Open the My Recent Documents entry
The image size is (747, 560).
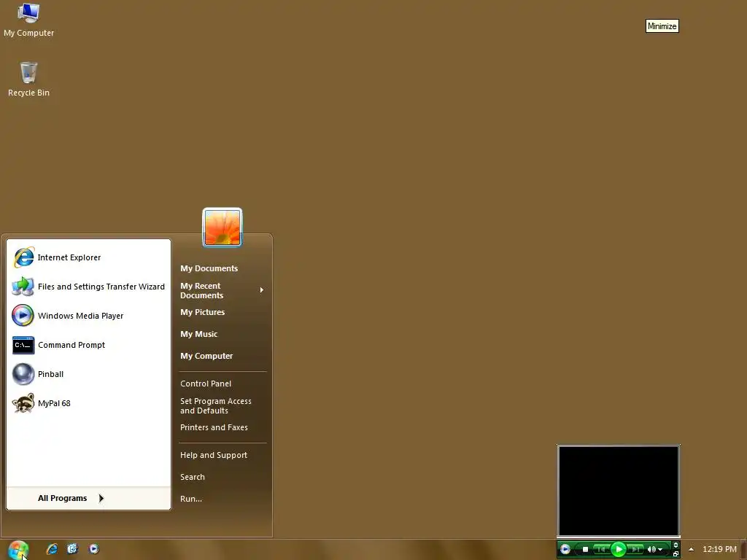[222, 290]
